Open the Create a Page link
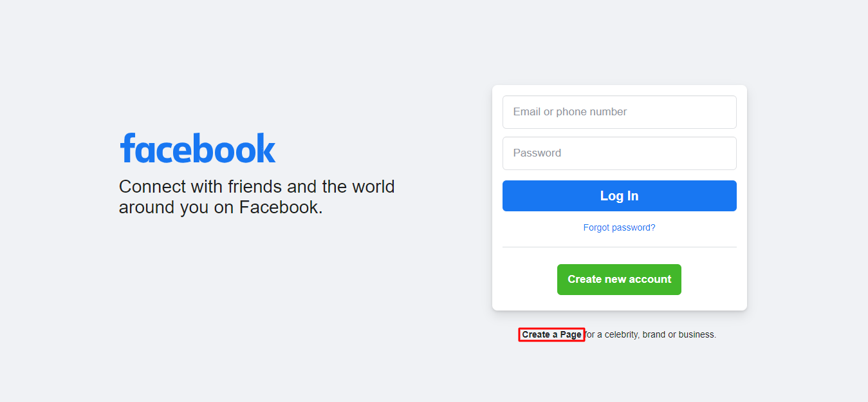This screenshot has height=402, width=868. pos(551,334)
